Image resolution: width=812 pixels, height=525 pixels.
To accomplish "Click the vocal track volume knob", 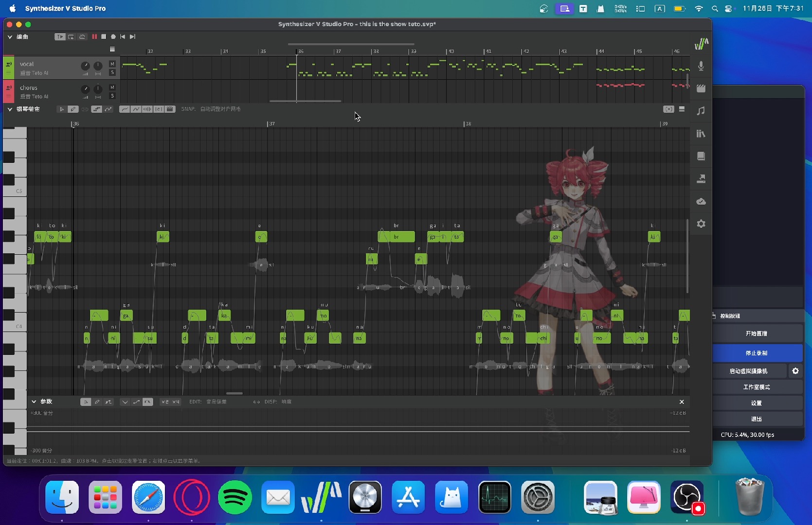I will click(85, 66).
